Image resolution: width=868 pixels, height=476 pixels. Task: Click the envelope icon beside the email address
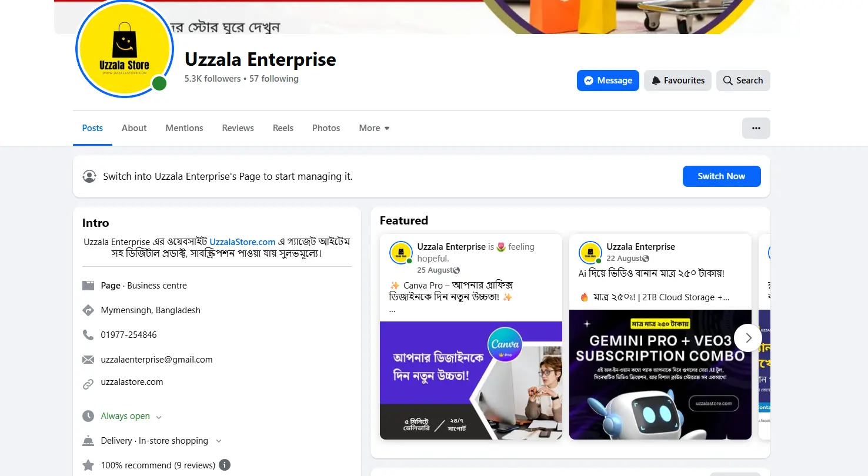[88, 360]
